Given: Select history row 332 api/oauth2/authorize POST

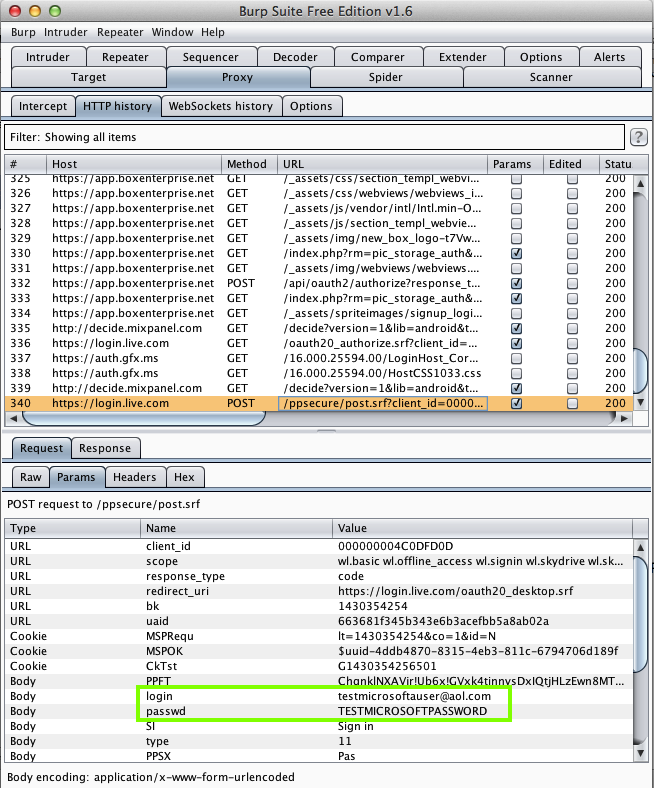Looking at the screenshot, I should pyautogui.click(x=319, y=283).
